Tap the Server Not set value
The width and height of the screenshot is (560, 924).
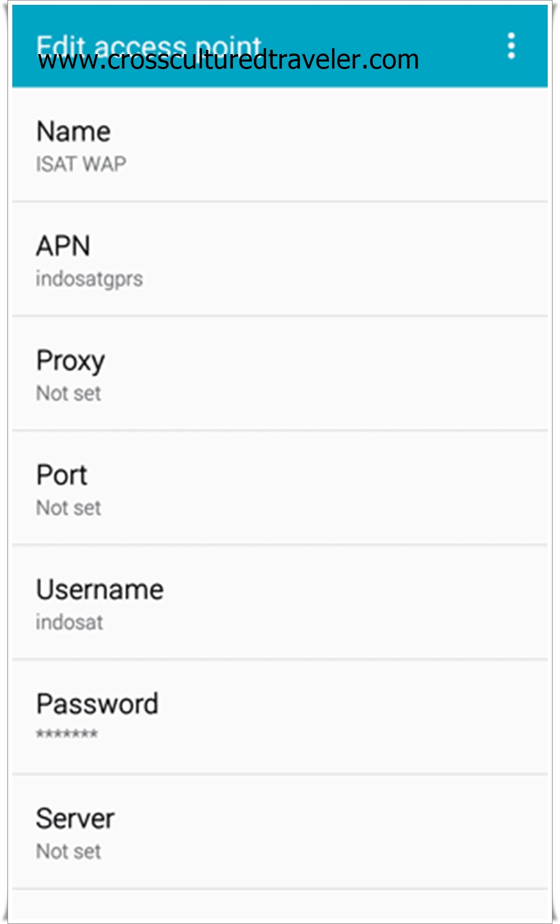pos(69,852)
